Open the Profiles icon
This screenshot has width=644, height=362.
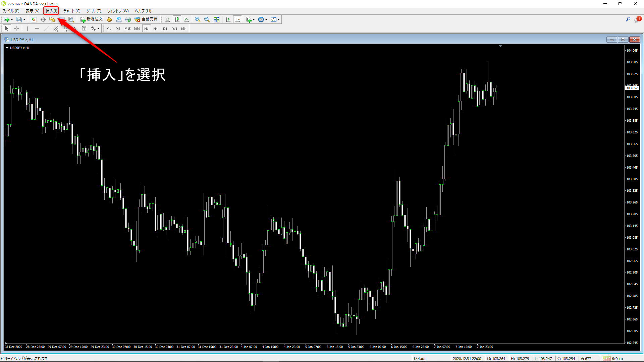point(19,19)
